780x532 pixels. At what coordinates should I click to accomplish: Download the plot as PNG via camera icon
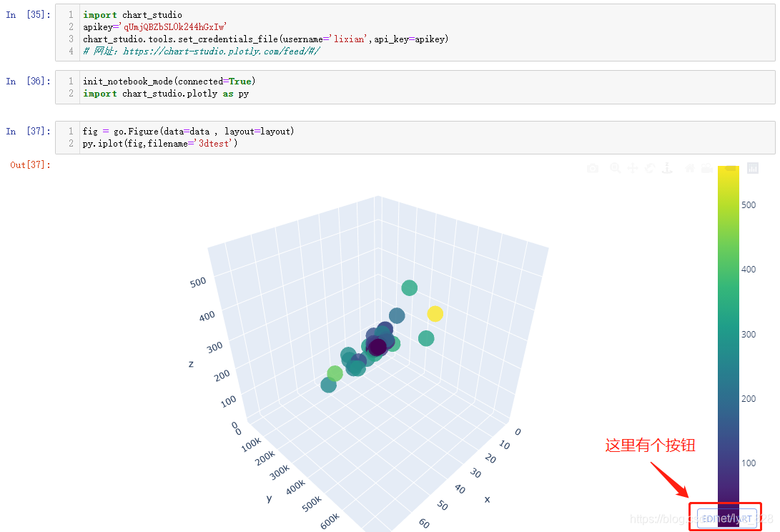pyautogui.click(x=593, y=168)
